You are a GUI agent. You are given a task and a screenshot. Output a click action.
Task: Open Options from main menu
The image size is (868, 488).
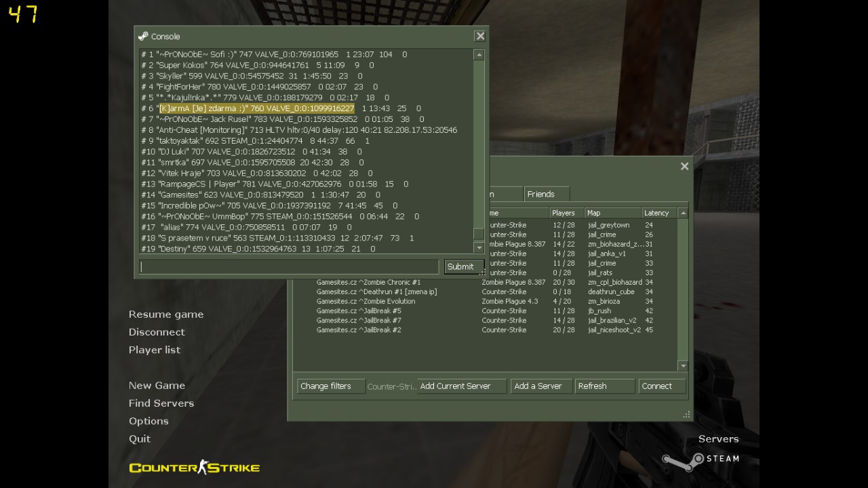click(149, 421)
